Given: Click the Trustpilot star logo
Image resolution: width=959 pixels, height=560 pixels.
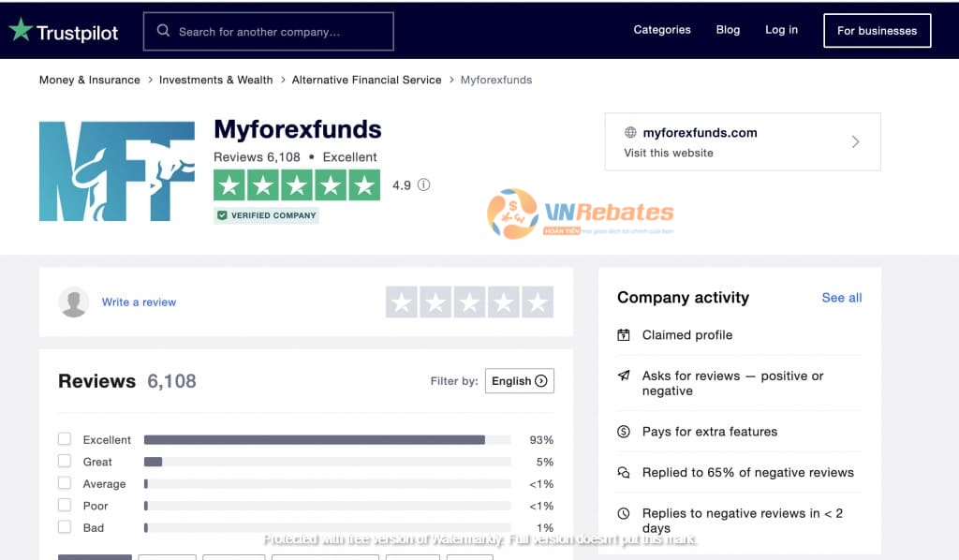Looking at the screenshot, I should (x=21, y=29).
